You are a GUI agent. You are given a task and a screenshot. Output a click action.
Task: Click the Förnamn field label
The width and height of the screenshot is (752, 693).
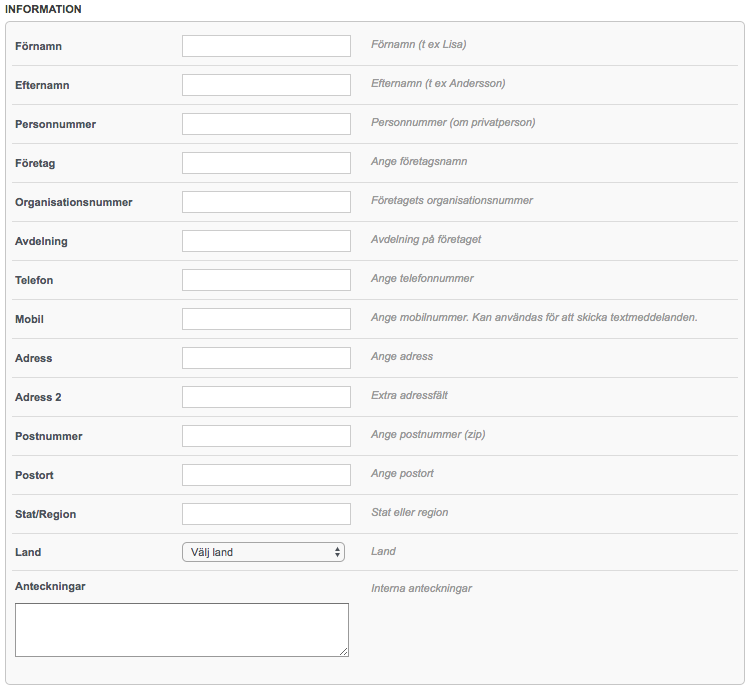[x=38, y=46]
